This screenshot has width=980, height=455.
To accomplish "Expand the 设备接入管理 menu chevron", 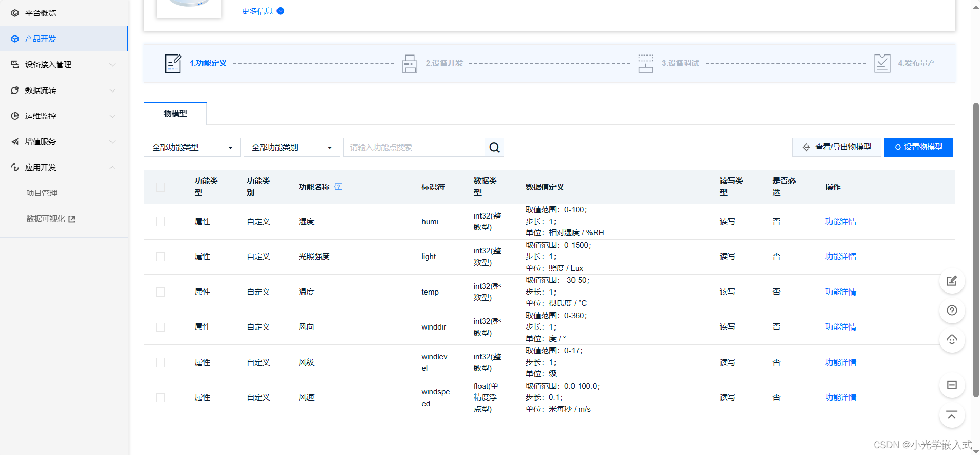I will [112, 65].
